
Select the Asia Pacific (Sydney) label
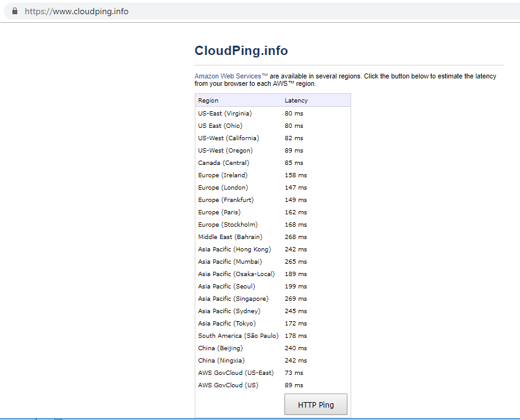pos(229,311)
